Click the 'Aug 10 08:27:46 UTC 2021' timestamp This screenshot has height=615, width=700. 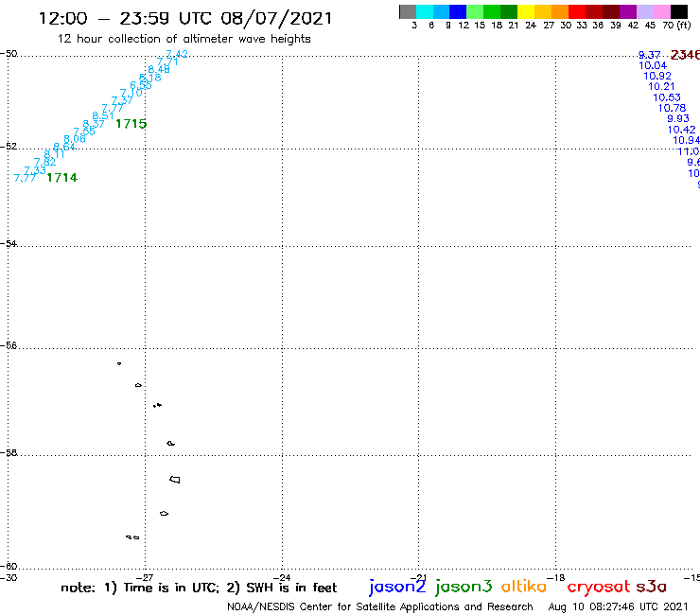coord(618,607)
